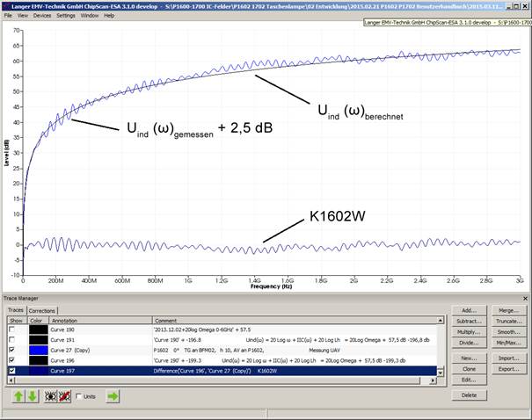Uncheck show box for Curve 197
Screen dimensions: 532x420
tap(12, 371)
